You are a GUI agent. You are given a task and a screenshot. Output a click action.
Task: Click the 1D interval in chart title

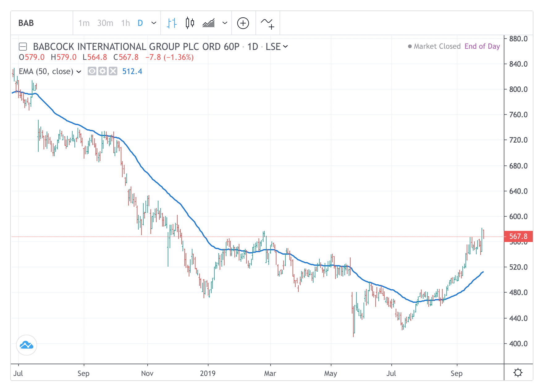pyautogui.click(x=253, y=47)
